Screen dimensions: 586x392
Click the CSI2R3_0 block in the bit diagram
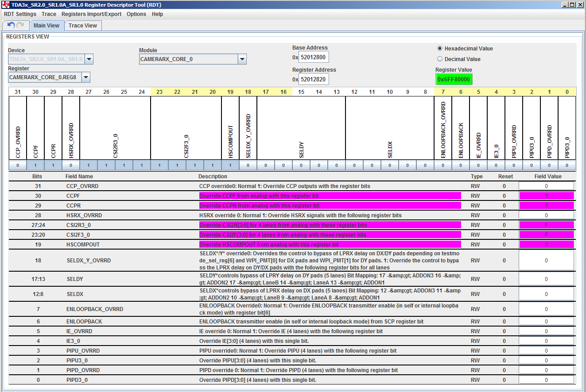(115, 128)
